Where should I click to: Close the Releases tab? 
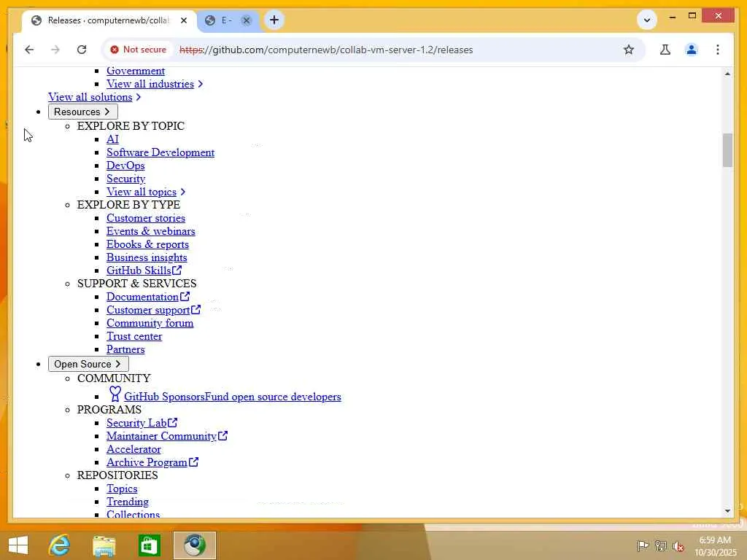[184, 20]
